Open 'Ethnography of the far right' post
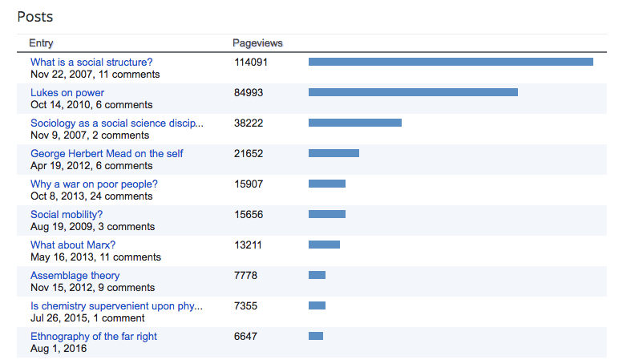643x364 pixels. [x=94, y=336]
